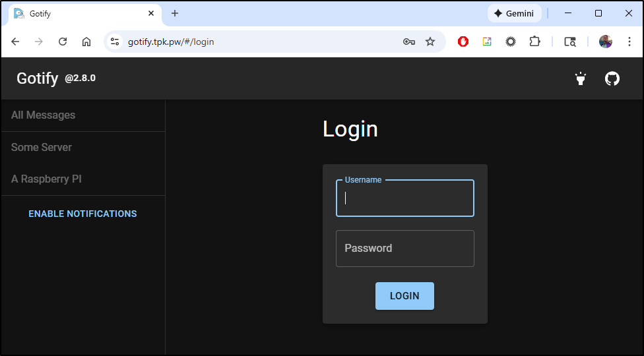Bookmark this page with the star icon
The width and height of the screenshot is (644, 356).
pos(430,42)
